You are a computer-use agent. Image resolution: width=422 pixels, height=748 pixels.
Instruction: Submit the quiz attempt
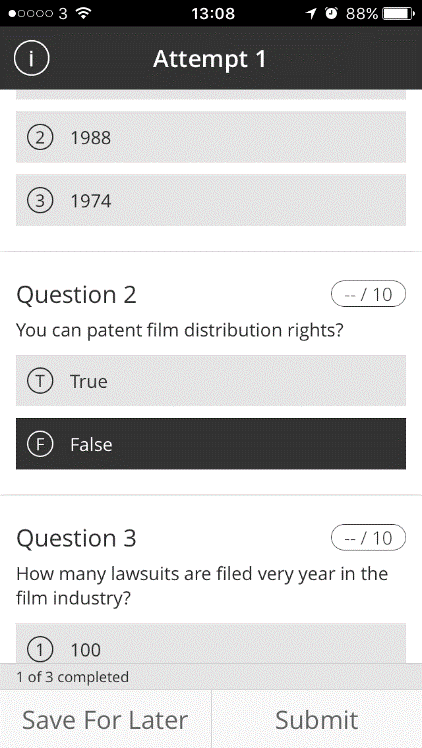[x=317, y=719]
